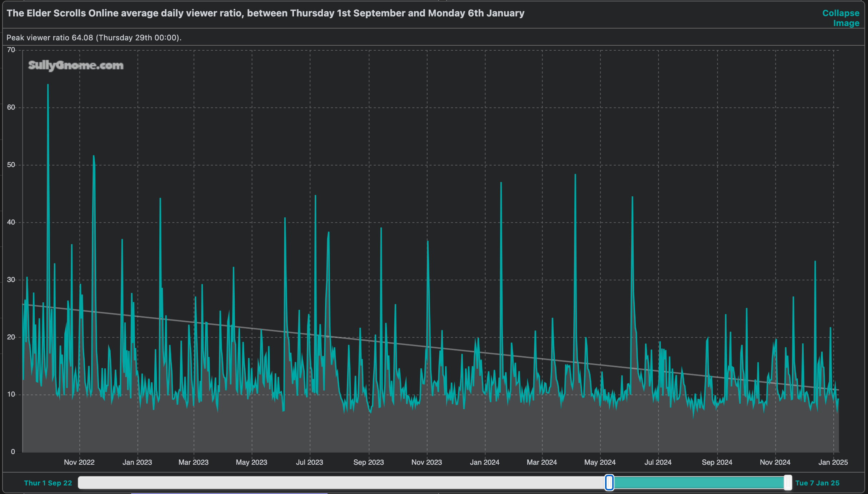868x494 pixels.
Task: Grab the left date-range slider handle
Action: pyautogui.click(x=609, y=483)
